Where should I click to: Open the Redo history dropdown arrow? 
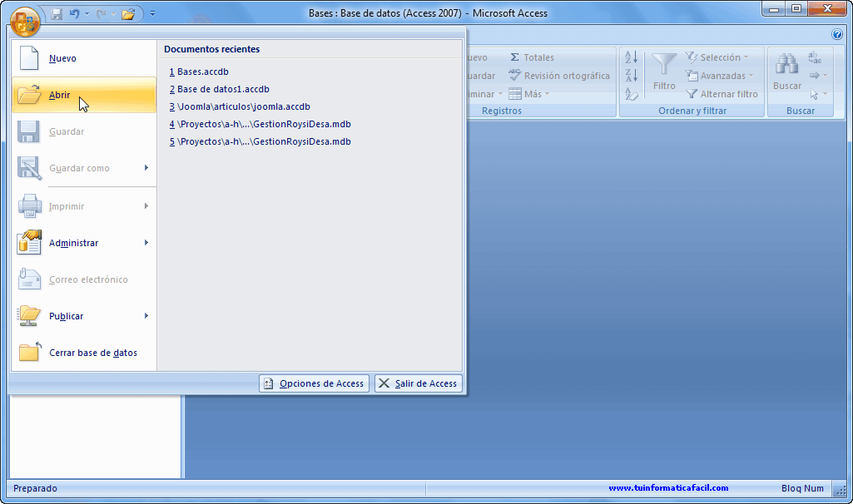(113, 14)
